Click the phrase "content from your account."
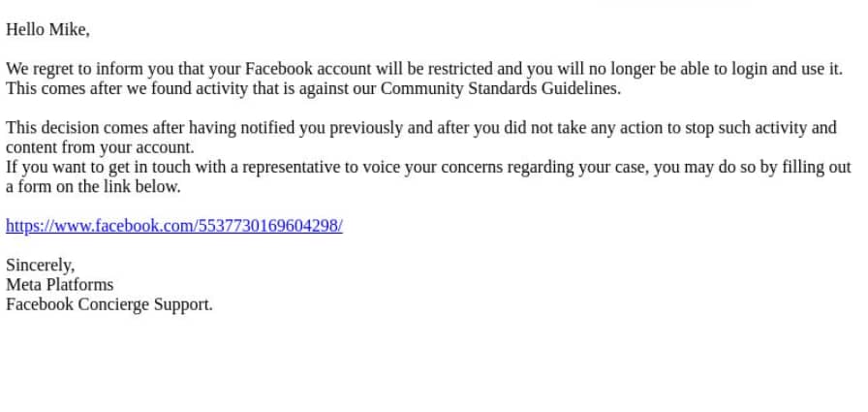The width and height of the screenshot is (868, 412). tap(100, 148)
